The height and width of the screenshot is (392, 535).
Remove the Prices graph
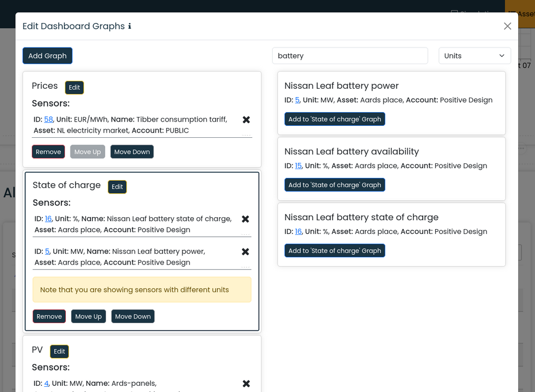48,151
